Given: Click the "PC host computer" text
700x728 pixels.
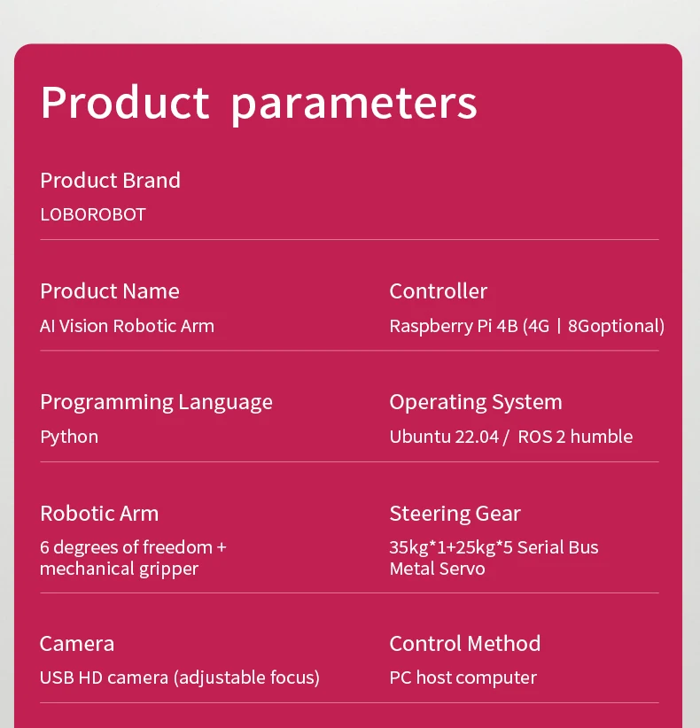Looking at the screenshot, I should [463, 678].
